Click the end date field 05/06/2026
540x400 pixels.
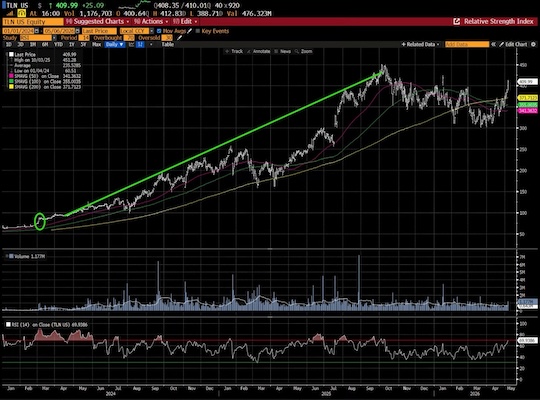pyautogui.click(x=59, y=31)
